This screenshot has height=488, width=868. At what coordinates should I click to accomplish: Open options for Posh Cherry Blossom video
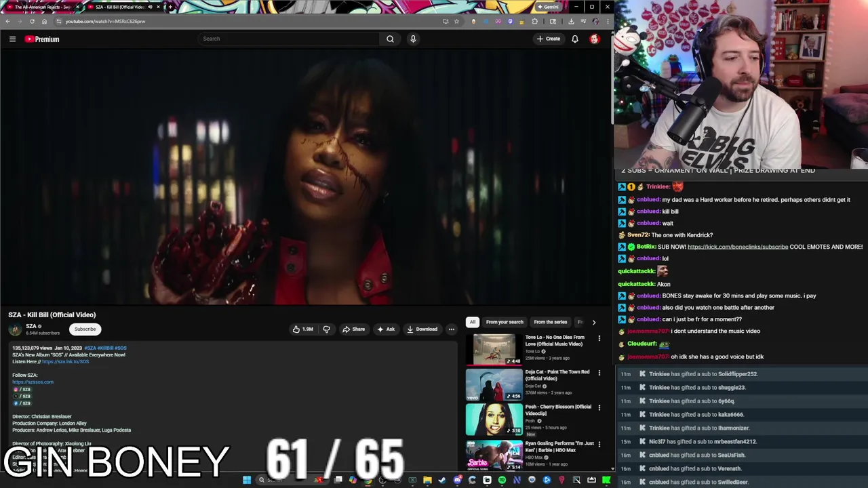coord(599,407)
